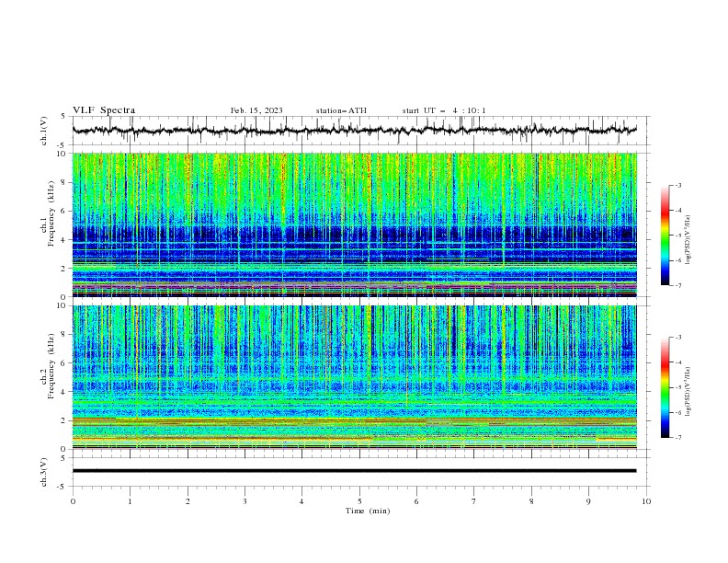728x563 pixels.
Task: Click the 'station=ATH' label
Action: tap(341, 110)
